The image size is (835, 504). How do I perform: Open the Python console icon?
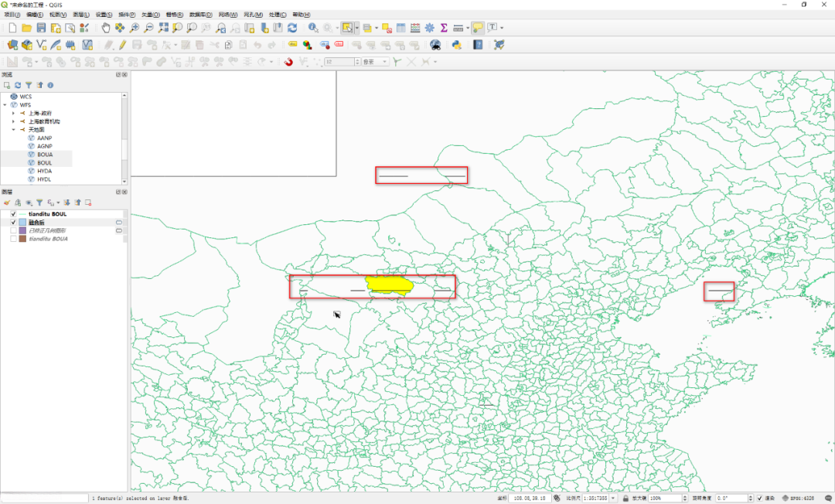[457, 45]
